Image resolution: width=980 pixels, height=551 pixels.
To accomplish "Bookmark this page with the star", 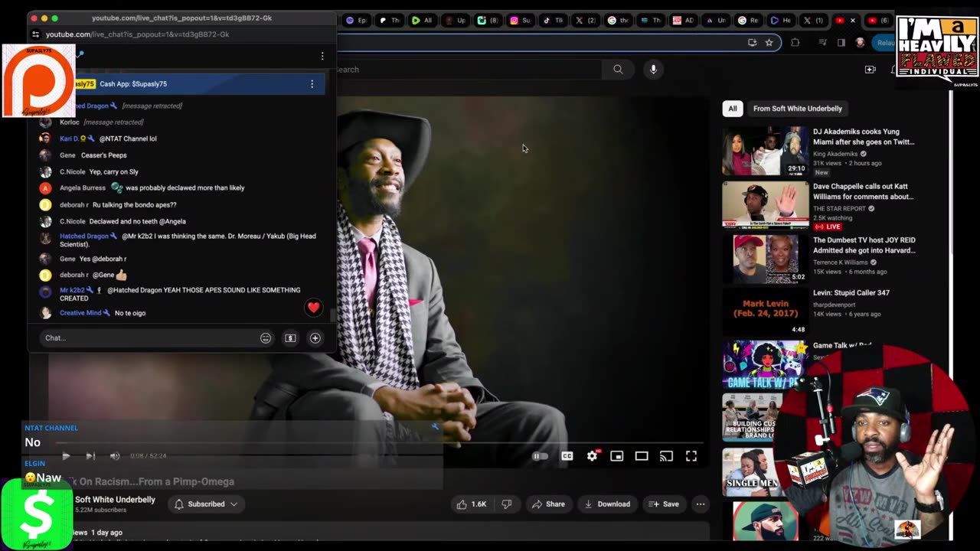I will (x=769, y=43).
